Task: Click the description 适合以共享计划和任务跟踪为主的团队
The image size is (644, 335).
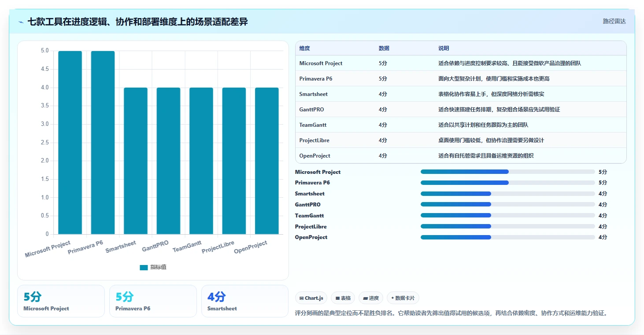Action: tap(483, 125)
